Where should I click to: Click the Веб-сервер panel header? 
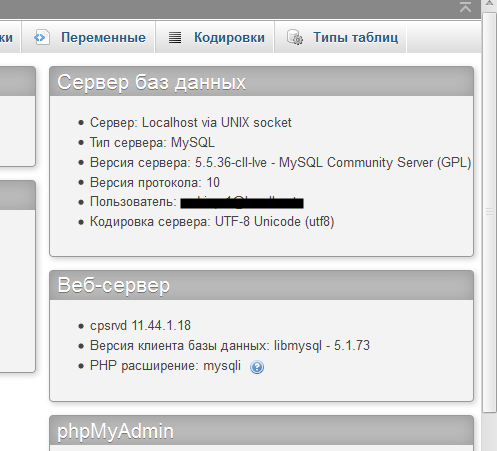[261, 285]
